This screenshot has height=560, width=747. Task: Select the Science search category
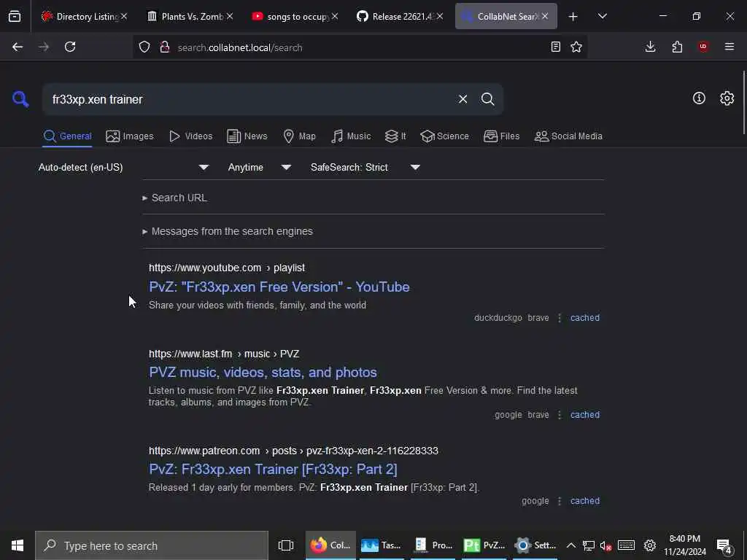444,136
